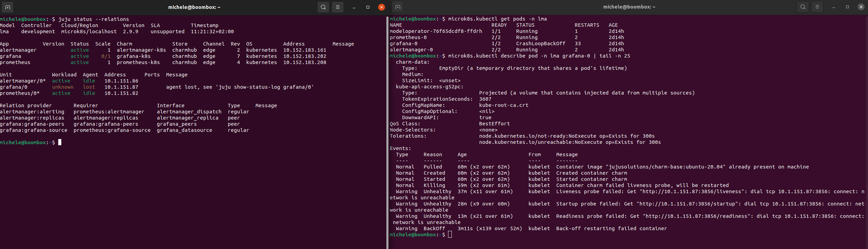Maximize the right terminal window
Screen dimensions: 868x249
click(847, 7)
